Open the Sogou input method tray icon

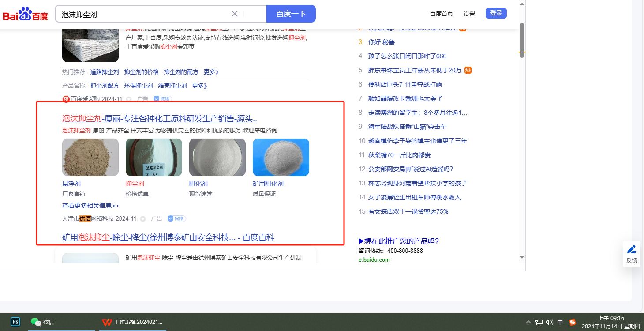[573, 322]
